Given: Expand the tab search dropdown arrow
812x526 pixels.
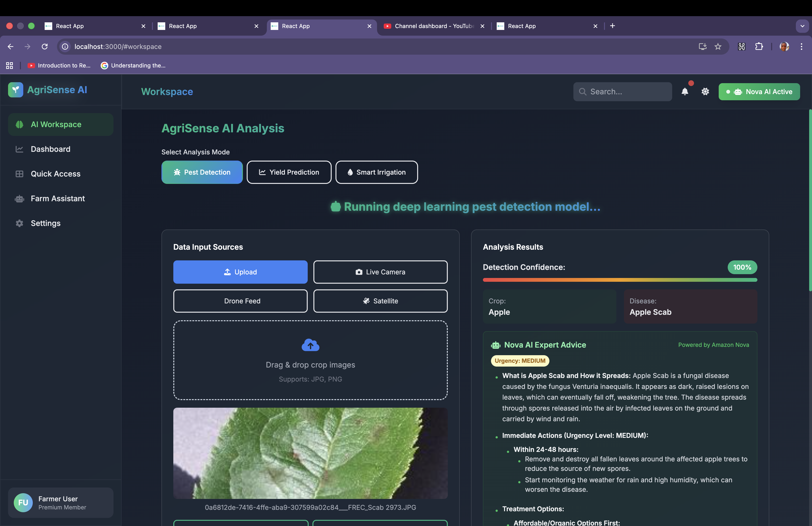Looking at the screenshot, I should click(802, 26).
